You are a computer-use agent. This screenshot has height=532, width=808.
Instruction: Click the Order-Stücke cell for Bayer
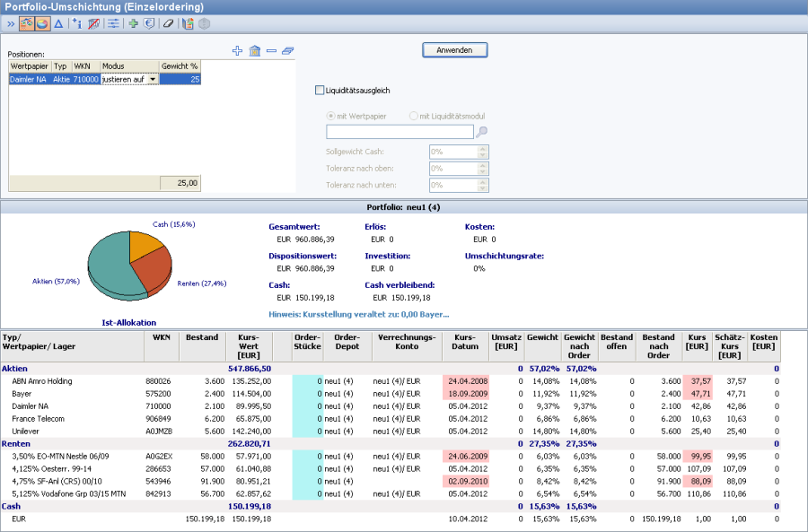point(307,392)
